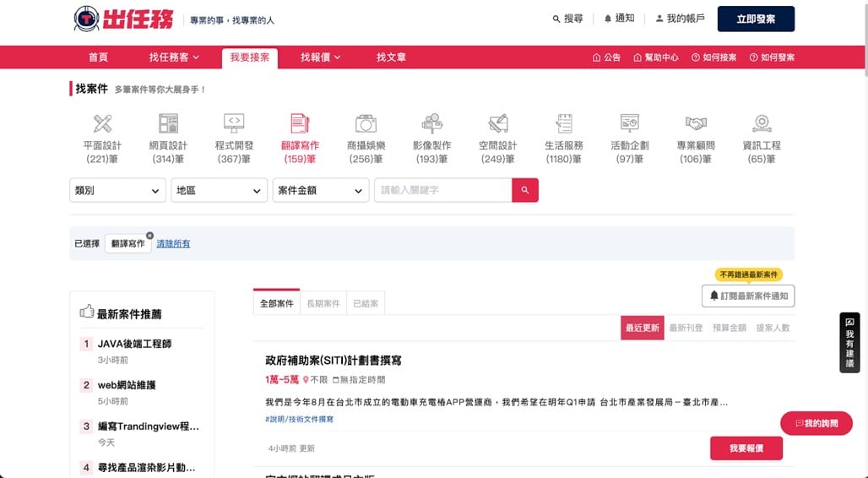Viewport: 868px width, 478px height.
Task: Switch to the 長期案件 tab
Action: pos(323,303)
